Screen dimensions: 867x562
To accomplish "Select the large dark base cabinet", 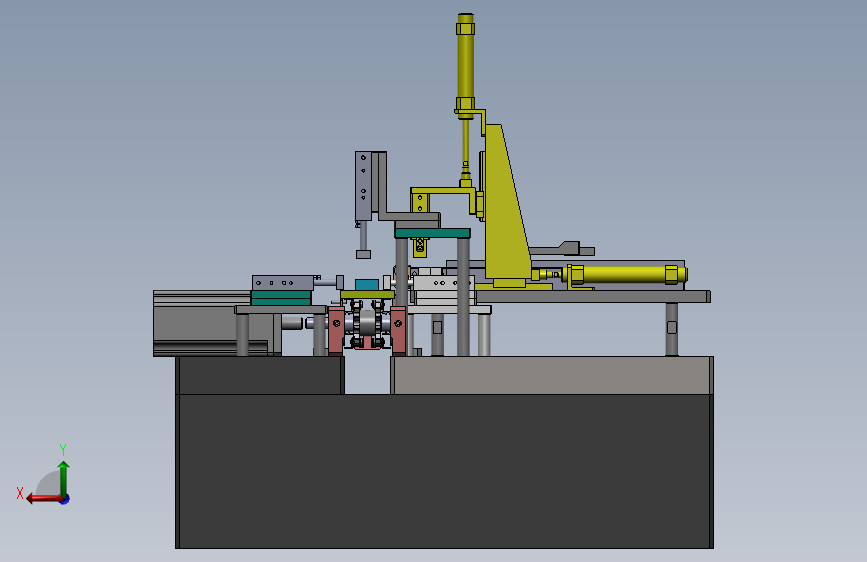I will tap(445, 471).
